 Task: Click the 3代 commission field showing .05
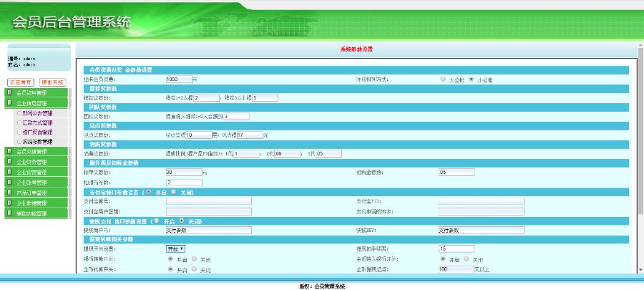pyautogui.click(x=328, y=154)
